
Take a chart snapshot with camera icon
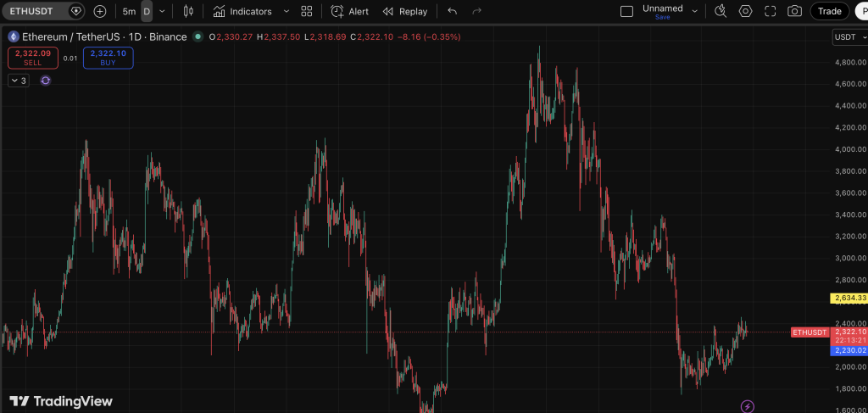[794, 12]
